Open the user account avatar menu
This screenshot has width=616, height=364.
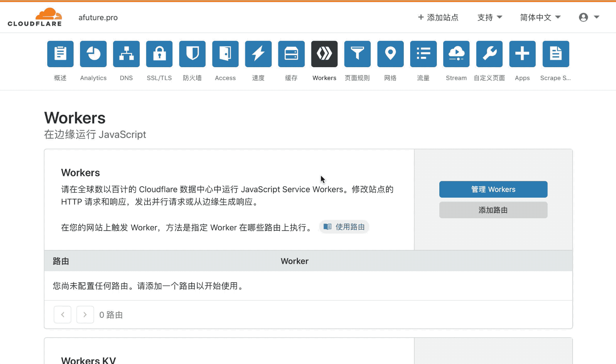point(589,17)
